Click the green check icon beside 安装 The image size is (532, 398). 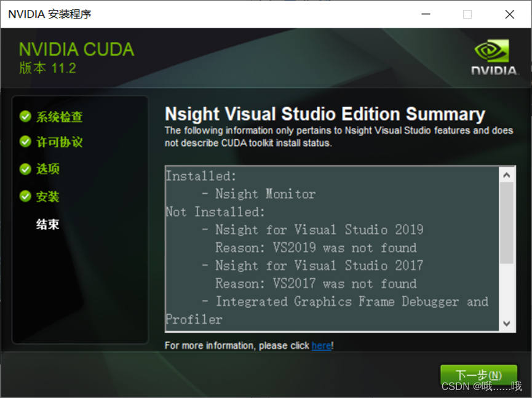[x=25, y=196]
